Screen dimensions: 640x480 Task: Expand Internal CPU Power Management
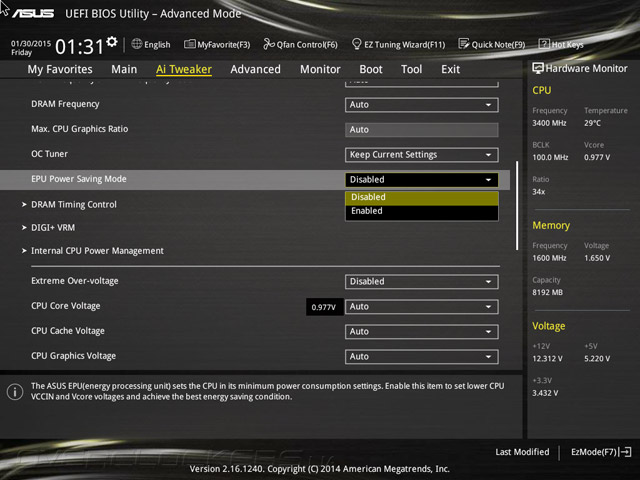click(x=97, y=251)
